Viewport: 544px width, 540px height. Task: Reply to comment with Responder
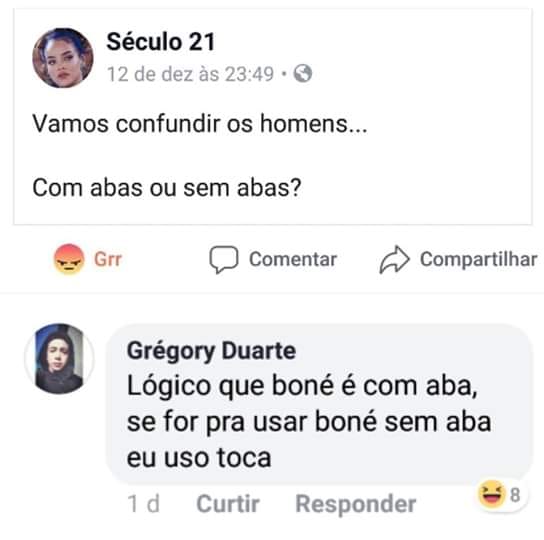pyautogui.click(x=356, y=504)
